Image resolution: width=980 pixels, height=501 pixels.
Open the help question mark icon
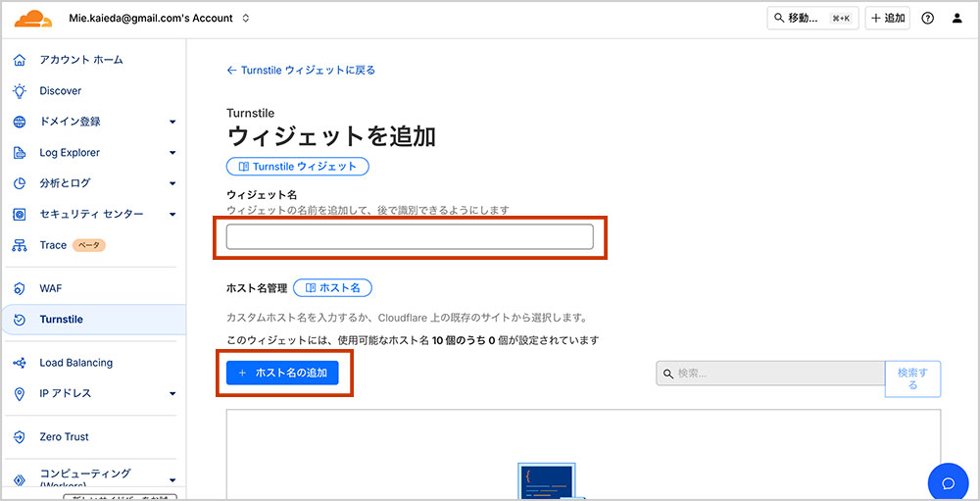(928, 19)
